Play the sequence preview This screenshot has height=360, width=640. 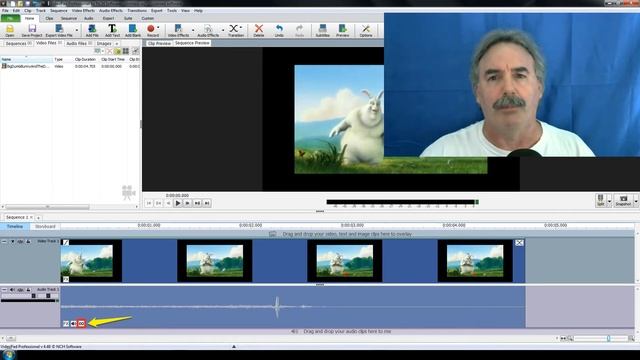(x=178, y=203)
